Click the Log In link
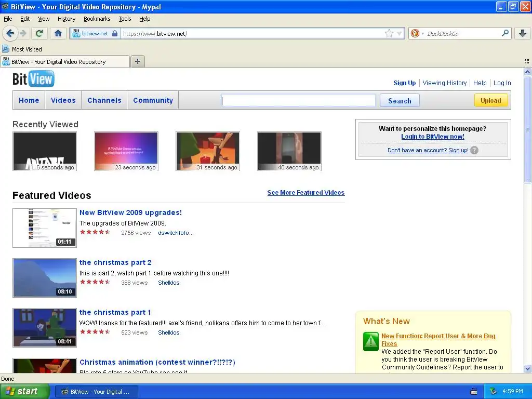The width and height of the screenshot is (532, 399). coord(502,83)
